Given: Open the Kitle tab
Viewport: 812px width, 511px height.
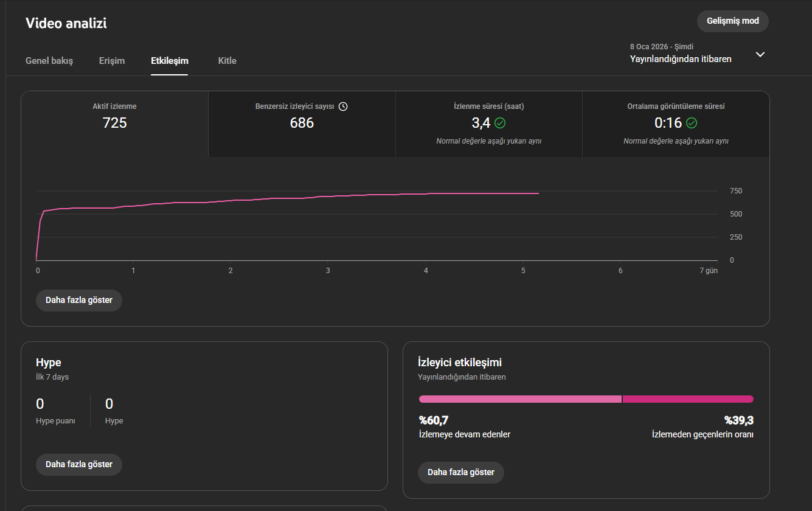Looking at the screenshot, I should 227,61.
